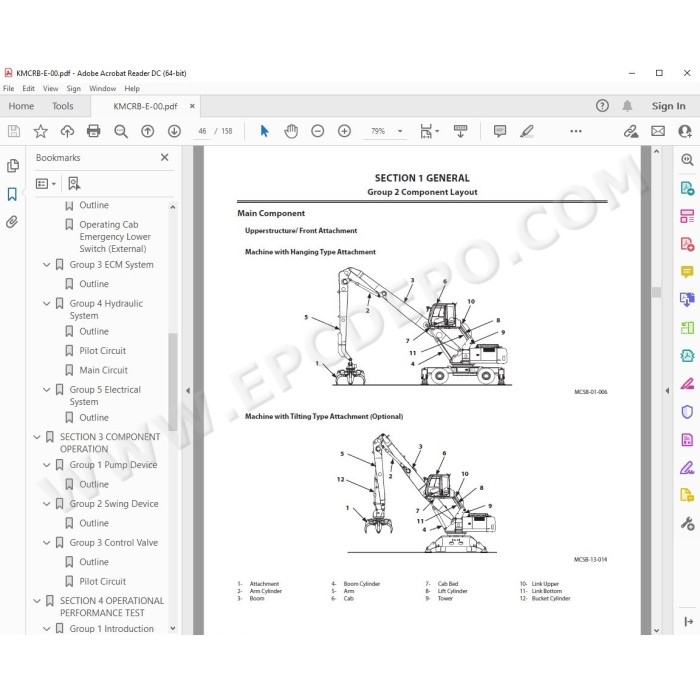
Task: Add a comment sticky note
Action: tap(500, 131)
